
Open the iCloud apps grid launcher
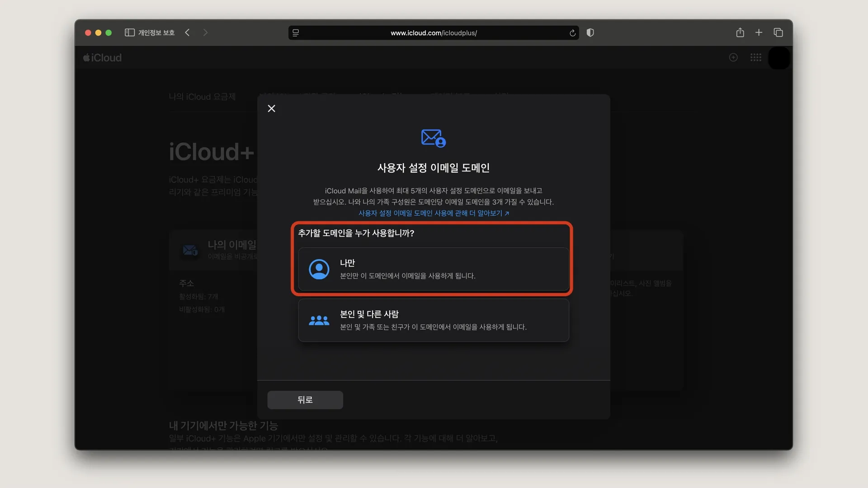(756, 57)
